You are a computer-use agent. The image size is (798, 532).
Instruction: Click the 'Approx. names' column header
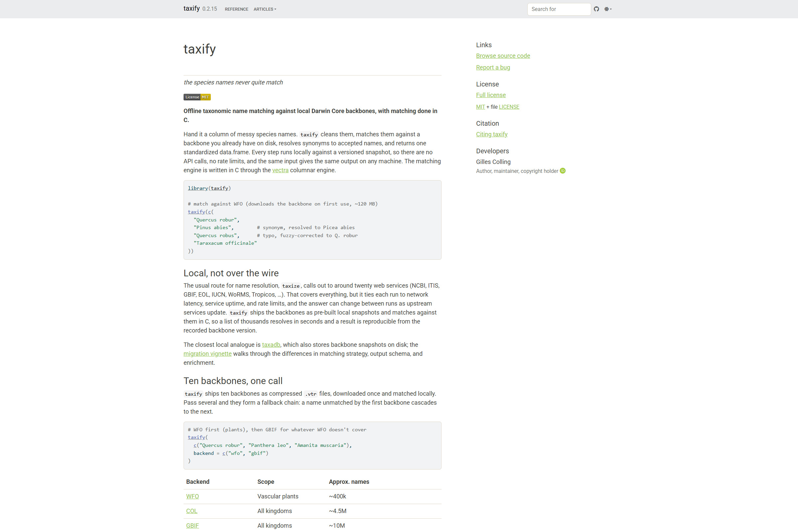(x=349, y=482)
